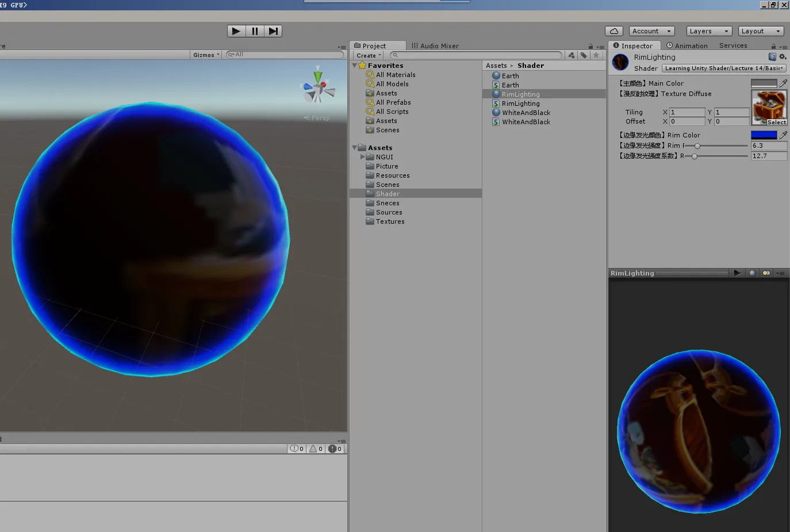The image size is (790, 532).
Task: Toggle the Inspector panel lock icon
Action: [x=773, y=47]
